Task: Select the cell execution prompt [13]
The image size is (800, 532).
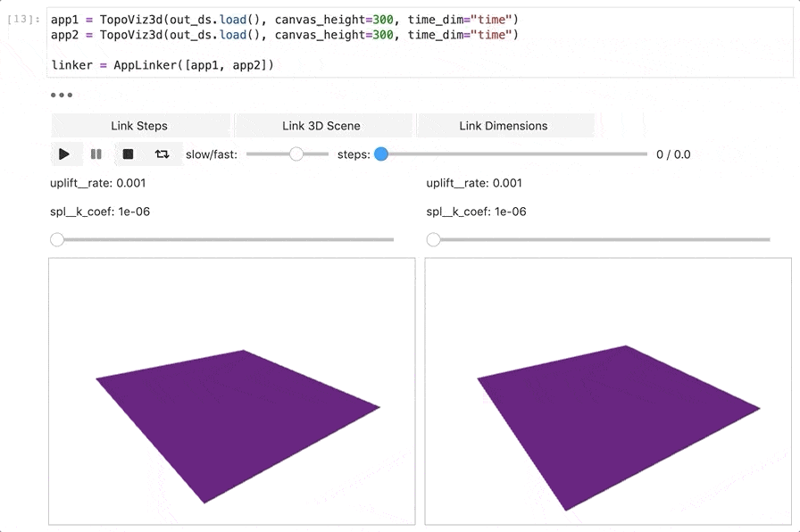Action: click(23, 20)
